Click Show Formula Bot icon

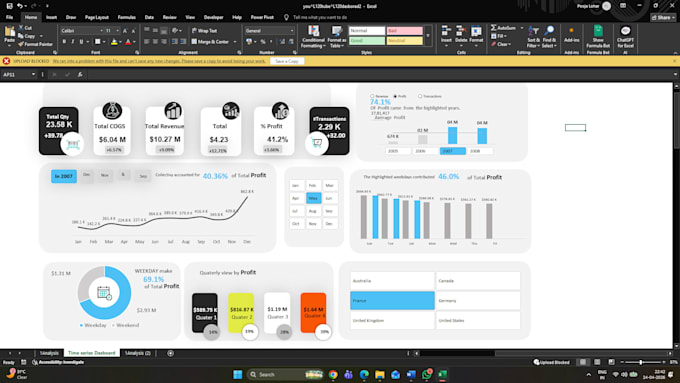[x=598, y=31]
